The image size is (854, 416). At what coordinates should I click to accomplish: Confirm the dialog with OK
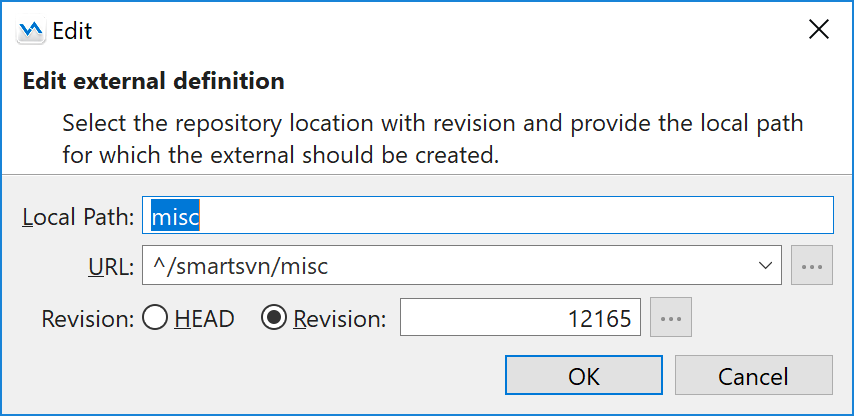(x=584, y=376)
